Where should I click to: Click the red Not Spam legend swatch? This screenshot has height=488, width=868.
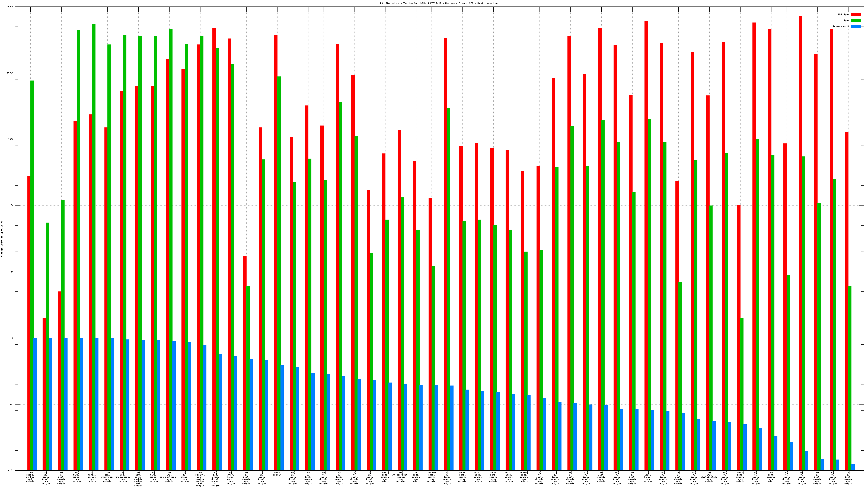[856, 14]
